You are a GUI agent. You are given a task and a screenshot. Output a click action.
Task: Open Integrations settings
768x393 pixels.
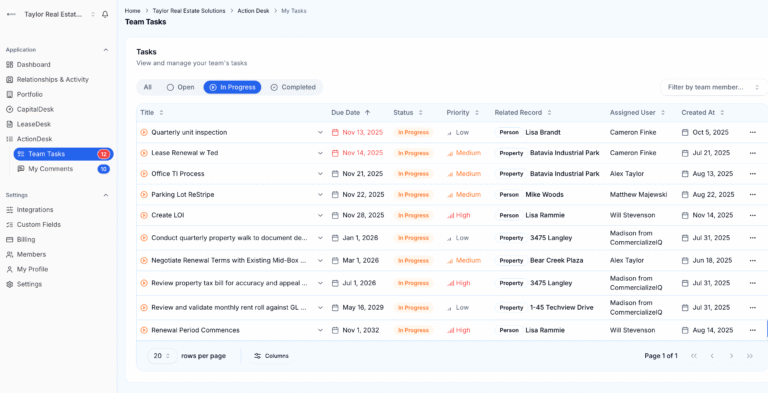(35, 210)
